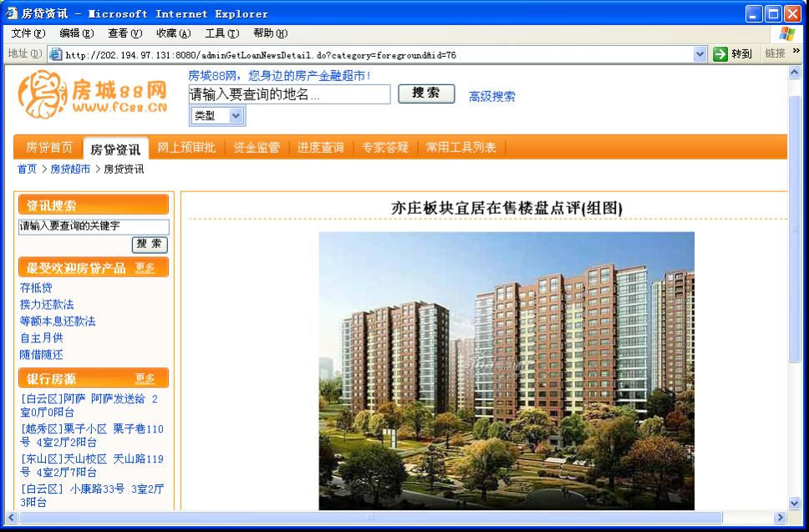Open the 接力还款法 link
Image resolution: width=809 pixels, height=532 pixels.
[x=47, y=304]
